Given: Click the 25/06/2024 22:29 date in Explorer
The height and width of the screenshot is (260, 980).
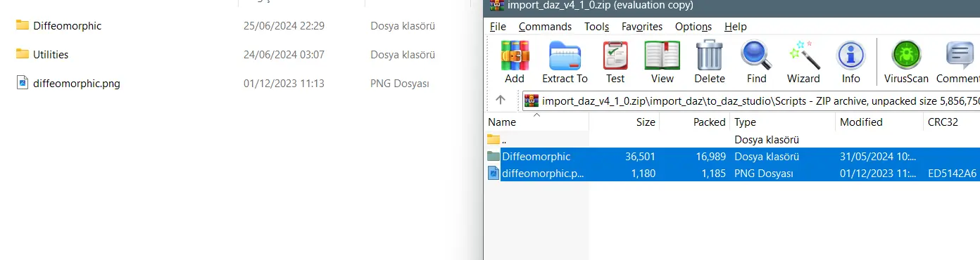Looking at the screenshot, I should 284,26.
